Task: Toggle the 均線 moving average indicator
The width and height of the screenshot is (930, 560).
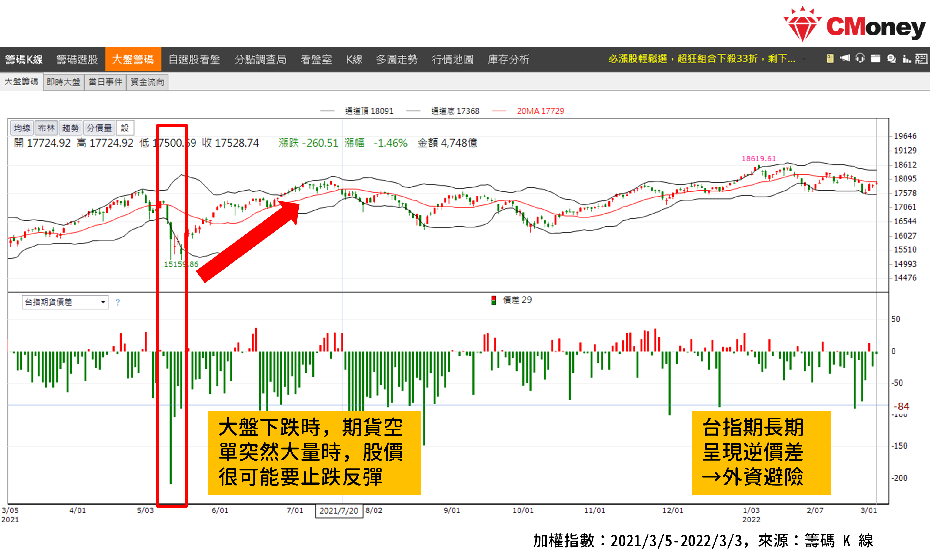Action: coord(22,128)
